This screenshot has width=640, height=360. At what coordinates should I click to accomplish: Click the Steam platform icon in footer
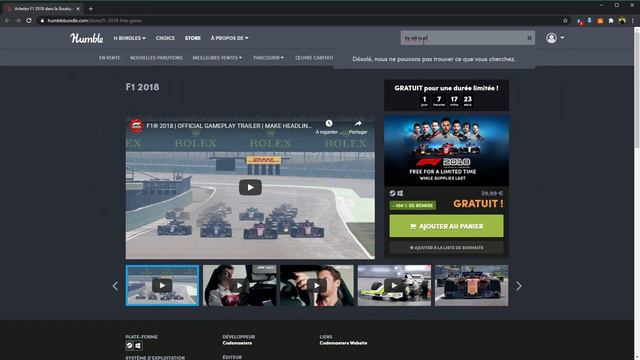[x=129, y=346]
